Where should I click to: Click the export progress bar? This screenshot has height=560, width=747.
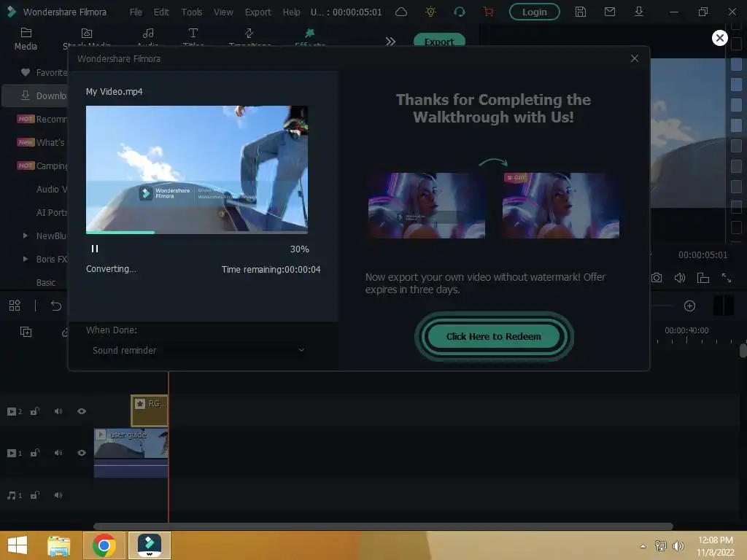coord(197,233)
